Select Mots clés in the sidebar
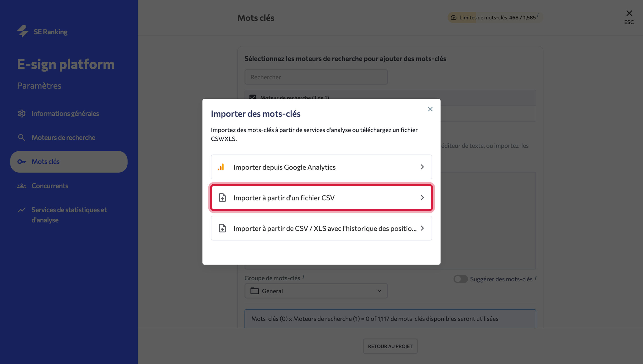The image size is (643, 364). pyautogui.click(x=69, y=162)
